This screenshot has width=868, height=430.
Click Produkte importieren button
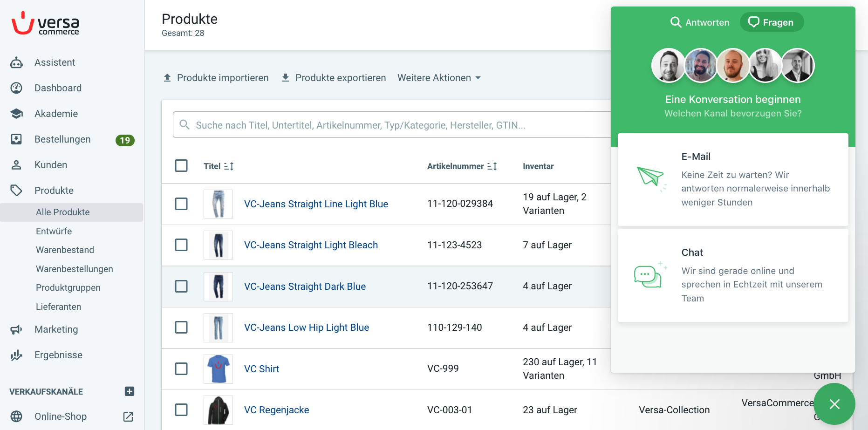point(216,78)
